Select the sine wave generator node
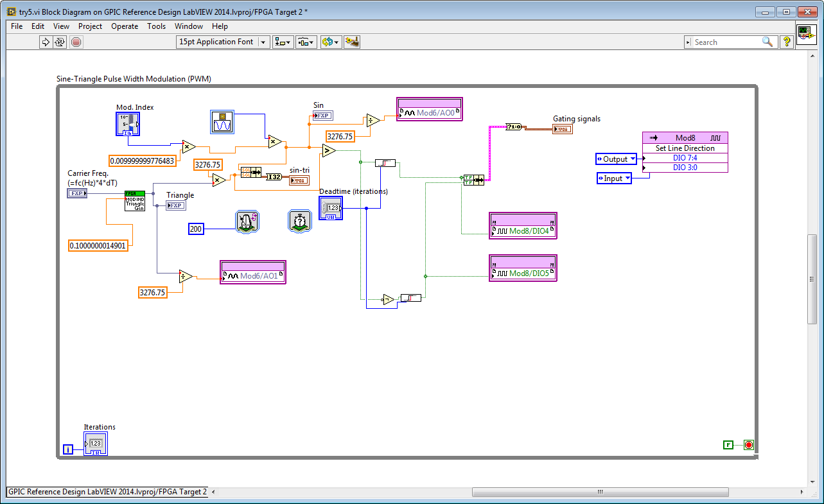 222,122
